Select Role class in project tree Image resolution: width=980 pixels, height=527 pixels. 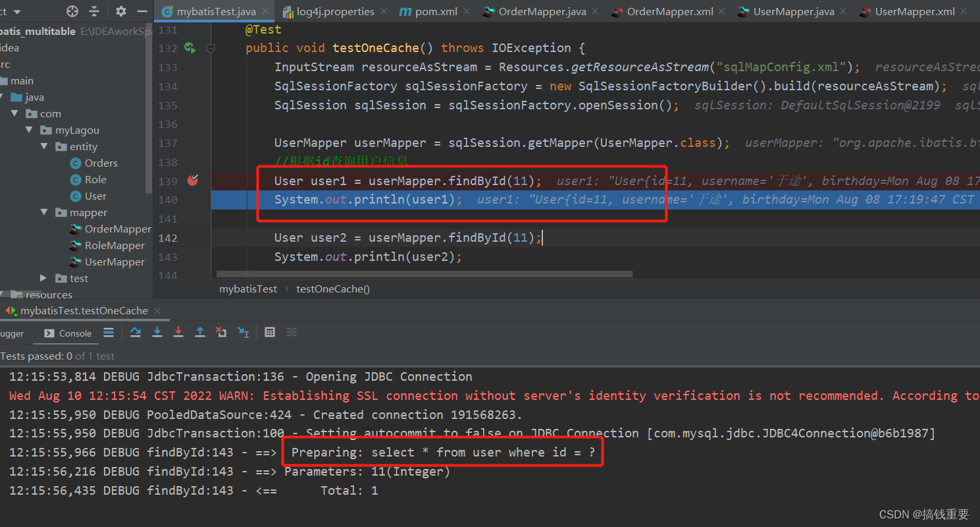(88, 180)
